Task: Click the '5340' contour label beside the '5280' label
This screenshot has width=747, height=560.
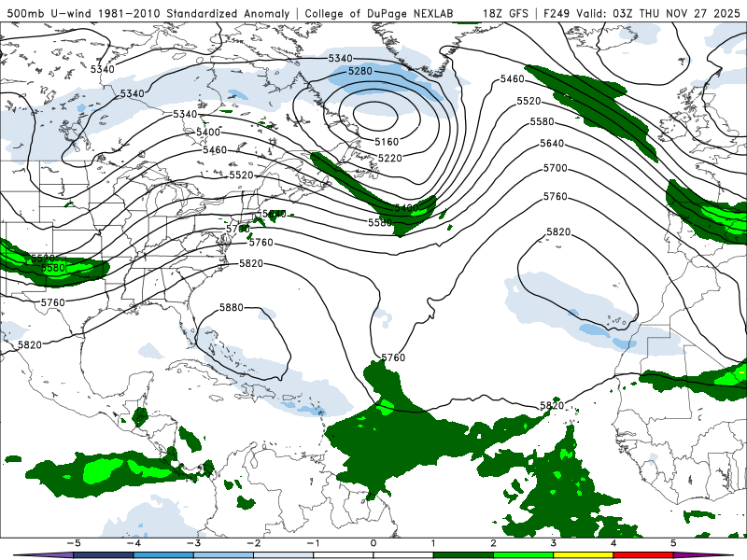Action: click(x=340, y=58)
